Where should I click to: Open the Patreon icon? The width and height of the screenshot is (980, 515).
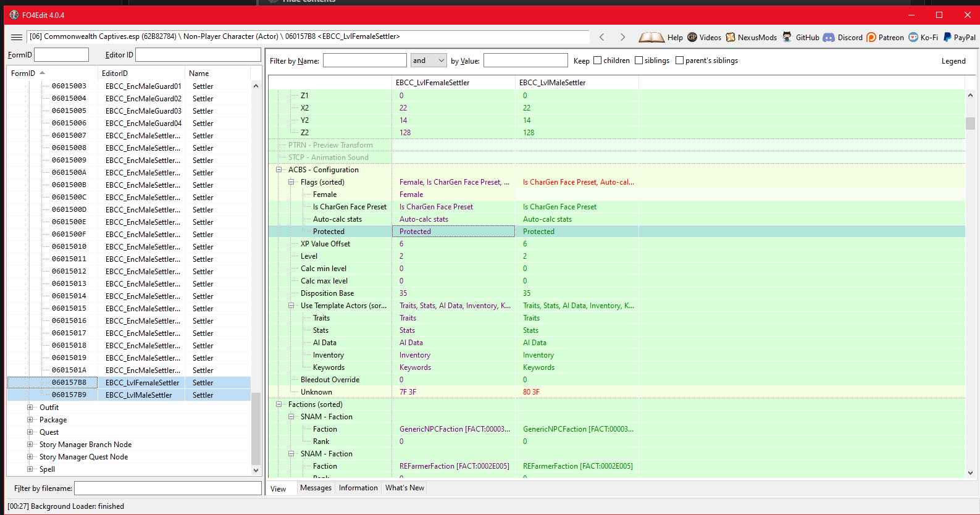click(x=871, y=37)
